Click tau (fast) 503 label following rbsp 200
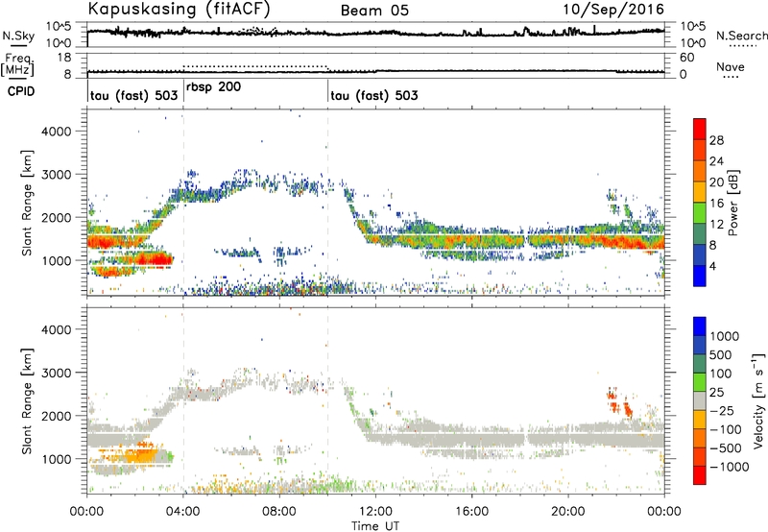This screenshot has height=532, width=768. click(374, 95)
